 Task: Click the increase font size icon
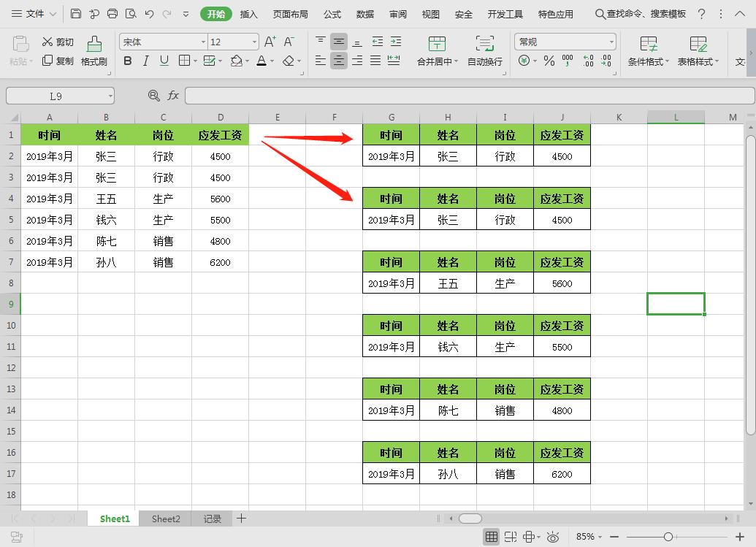(270, 42)
